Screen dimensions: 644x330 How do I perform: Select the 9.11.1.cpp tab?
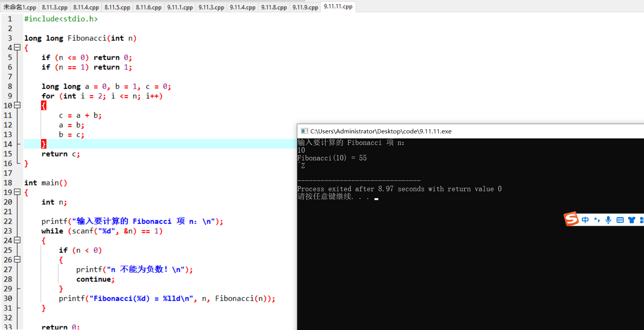coord(180,7)
